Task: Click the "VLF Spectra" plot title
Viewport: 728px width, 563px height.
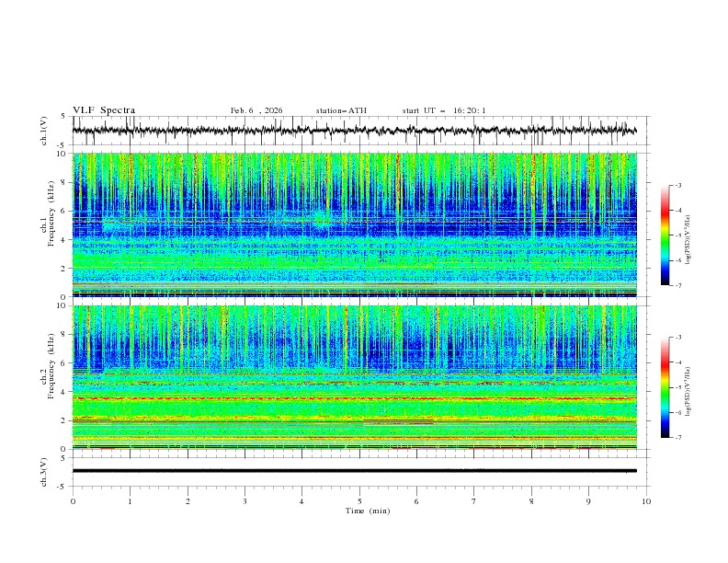Action: point(104,110)
